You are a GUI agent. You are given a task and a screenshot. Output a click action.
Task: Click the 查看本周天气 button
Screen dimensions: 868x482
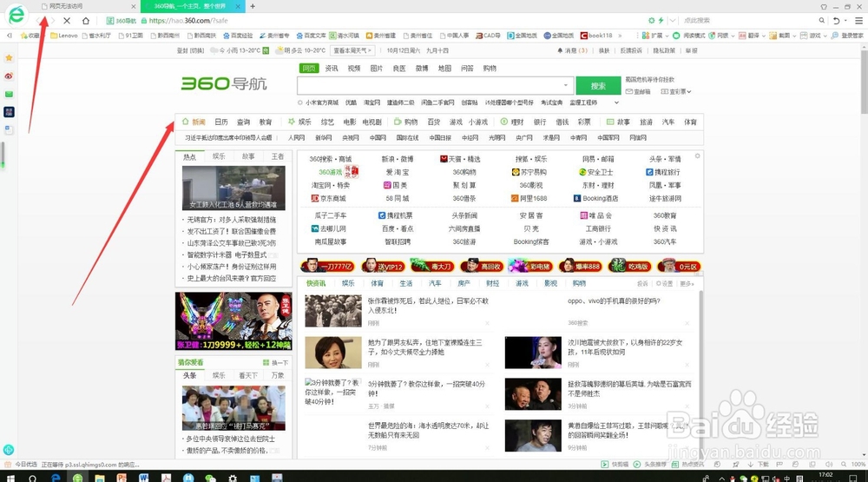353,50
